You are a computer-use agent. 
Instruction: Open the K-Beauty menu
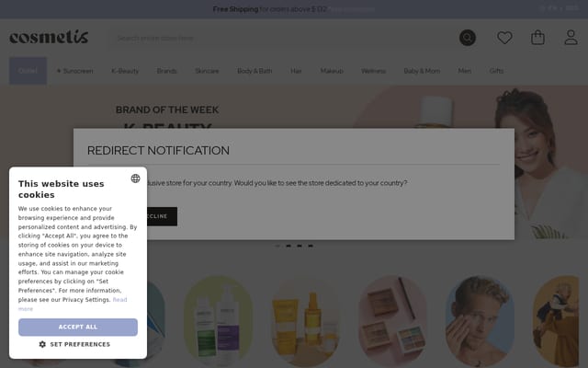click(x=125, y=71)
